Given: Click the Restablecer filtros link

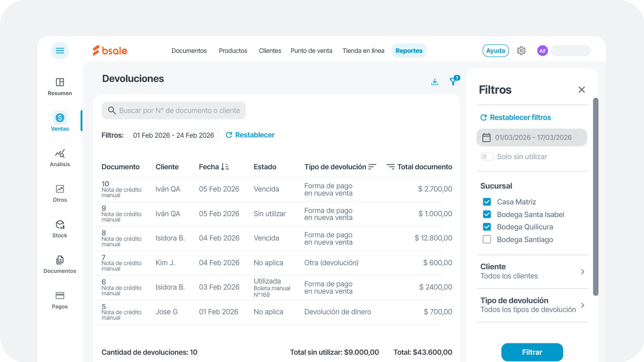Looking at the screenshot, I should pos(516,117).
